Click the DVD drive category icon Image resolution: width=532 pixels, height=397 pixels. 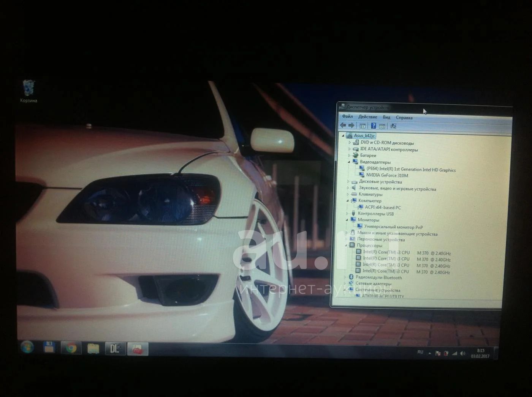pos(356,142)
